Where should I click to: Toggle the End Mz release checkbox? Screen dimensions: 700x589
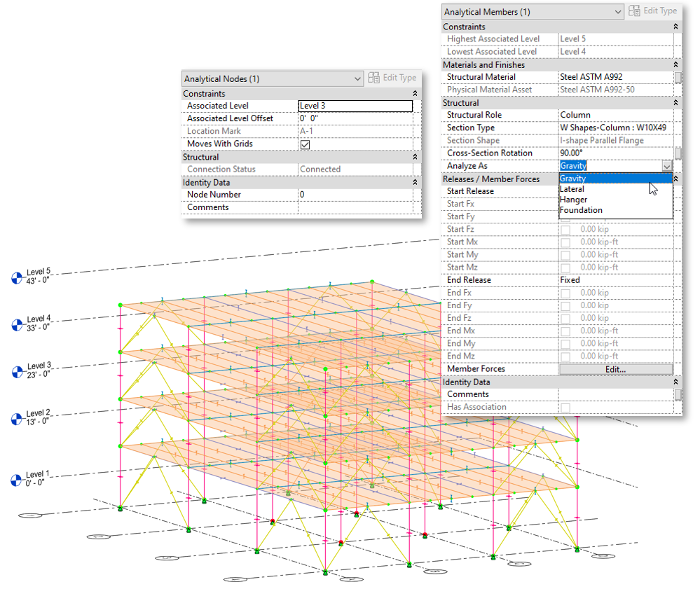click(565, 356)
